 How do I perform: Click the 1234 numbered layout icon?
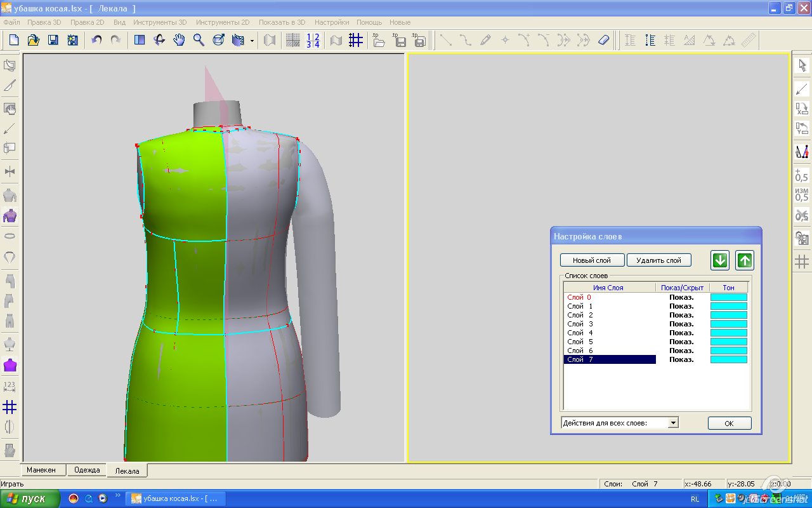pos(313,40)
